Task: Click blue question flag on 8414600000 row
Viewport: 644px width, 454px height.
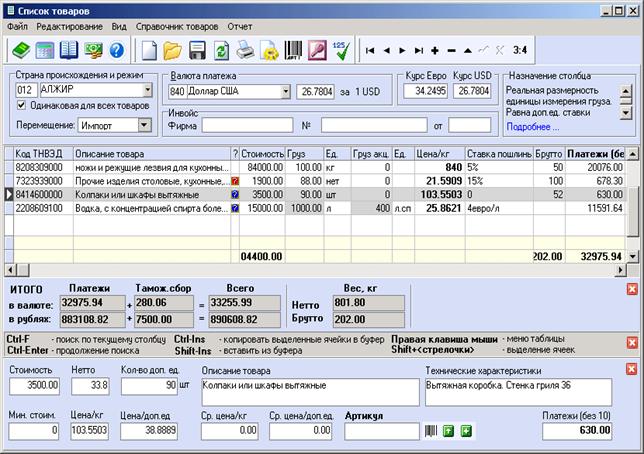Action: coord(235,194)
